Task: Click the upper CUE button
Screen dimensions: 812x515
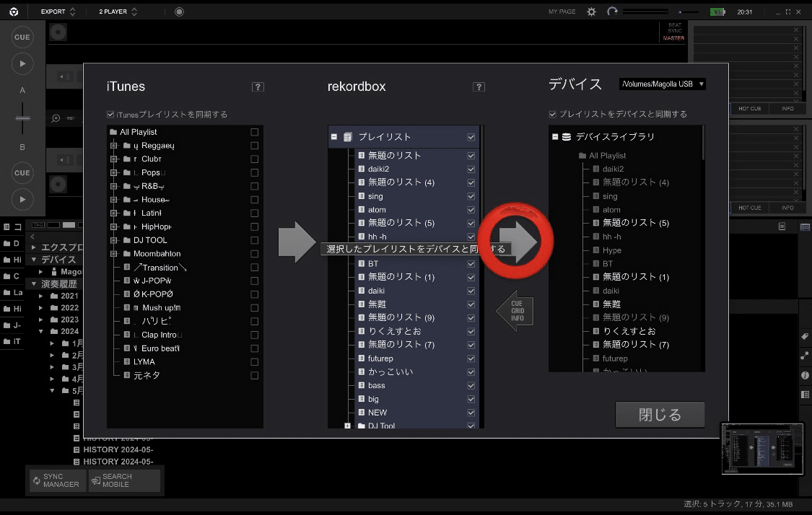Action: pyautogui.click(x=22, y=38)
